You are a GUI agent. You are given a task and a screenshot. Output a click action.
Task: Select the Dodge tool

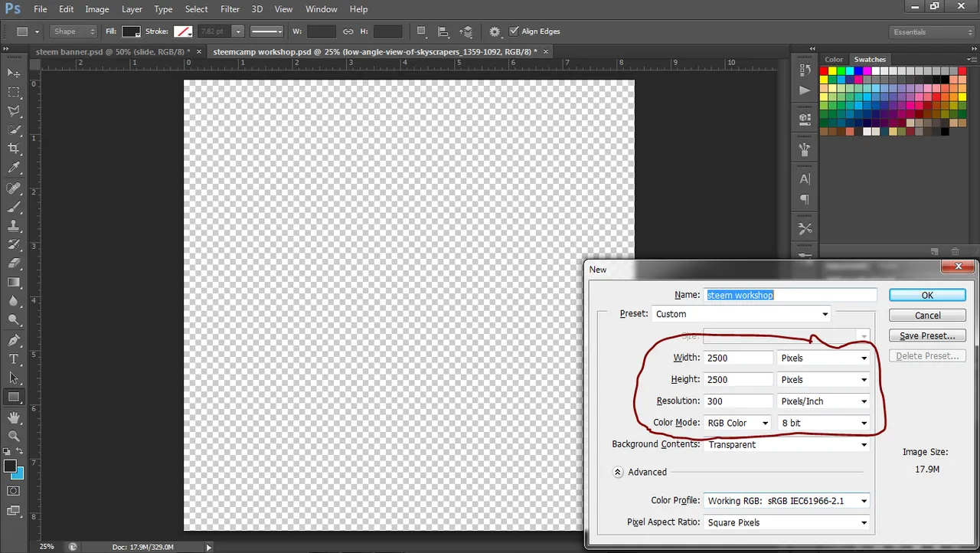(x=14, y=320)
